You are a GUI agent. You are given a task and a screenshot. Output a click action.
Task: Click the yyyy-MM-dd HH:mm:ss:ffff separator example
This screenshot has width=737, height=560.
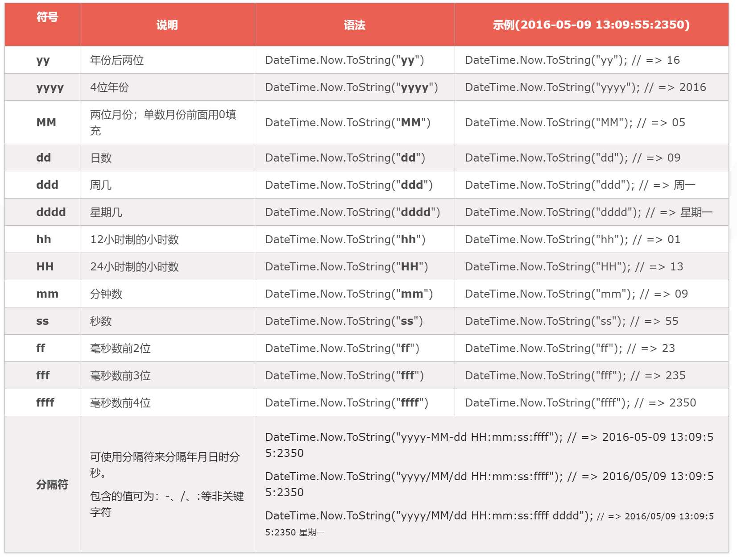click(x=489, y=445)
